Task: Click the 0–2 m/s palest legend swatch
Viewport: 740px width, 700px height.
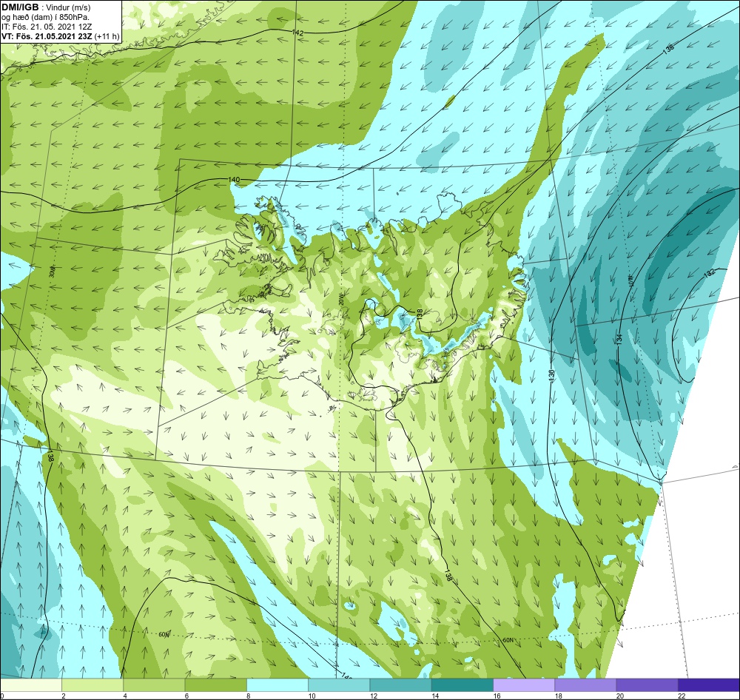Action: tap(31, 684)
